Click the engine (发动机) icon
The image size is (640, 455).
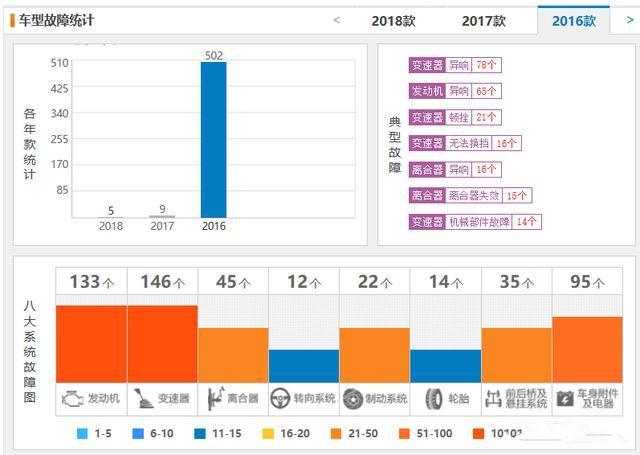coord(73,399)
